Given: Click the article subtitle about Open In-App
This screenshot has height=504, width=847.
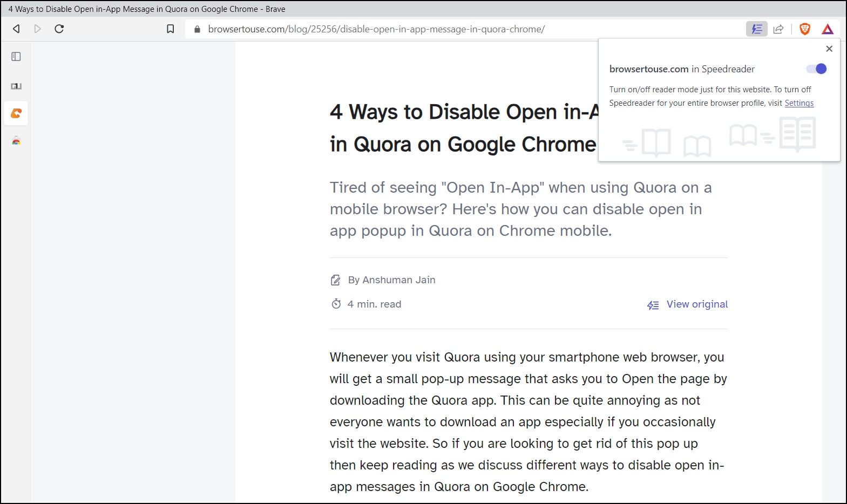Looking at the screenshot, I should click(x=521, y=209).
